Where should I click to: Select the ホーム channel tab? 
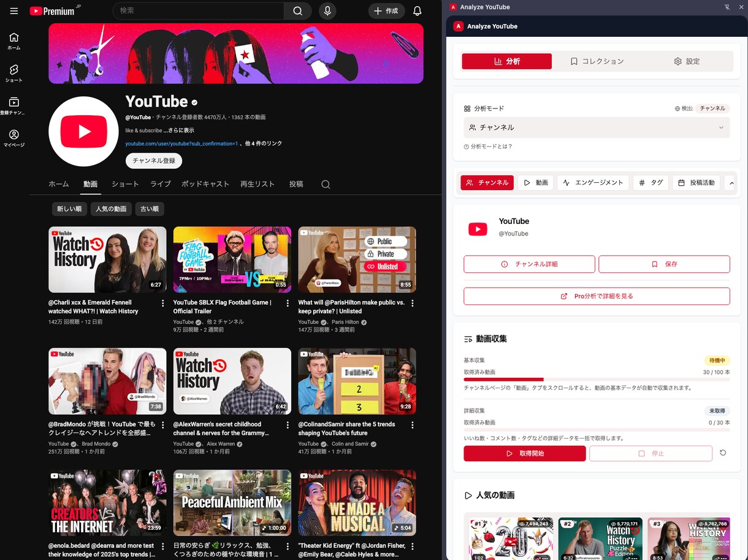point(59,184)
